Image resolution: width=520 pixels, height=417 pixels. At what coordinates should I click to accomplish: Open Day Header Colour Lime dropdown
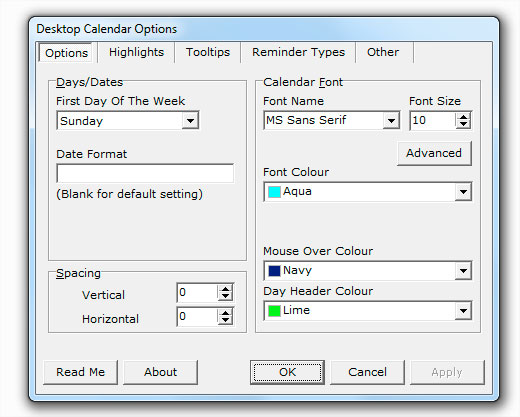[x=463, y=311]
